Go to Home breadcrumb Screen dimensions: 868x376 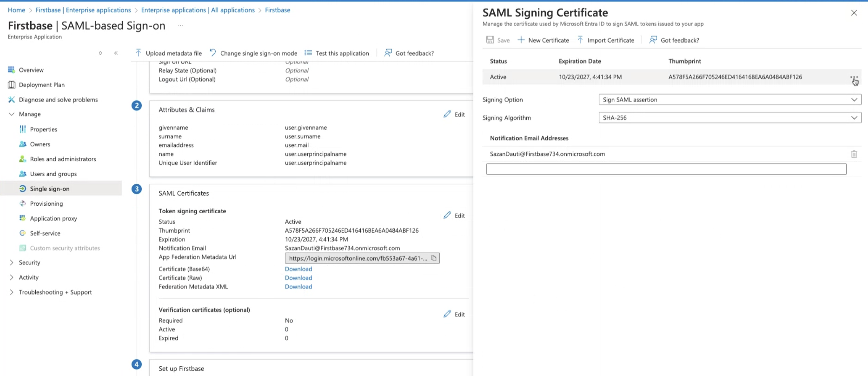click(x=17, y=10)
